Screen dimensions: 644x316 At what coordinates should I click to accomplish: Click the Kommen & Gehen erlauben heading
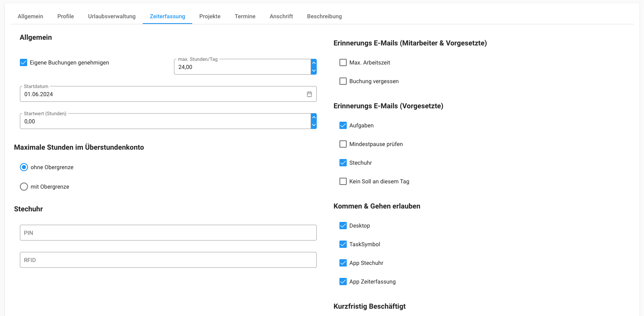[x=377, y=206]
